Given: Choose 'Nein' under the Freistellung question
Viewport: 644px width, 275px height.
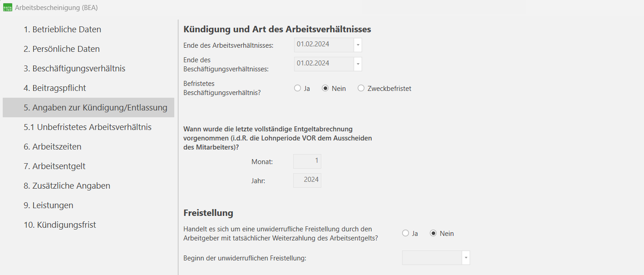Looking at the screenshot, I should [434, 233].
